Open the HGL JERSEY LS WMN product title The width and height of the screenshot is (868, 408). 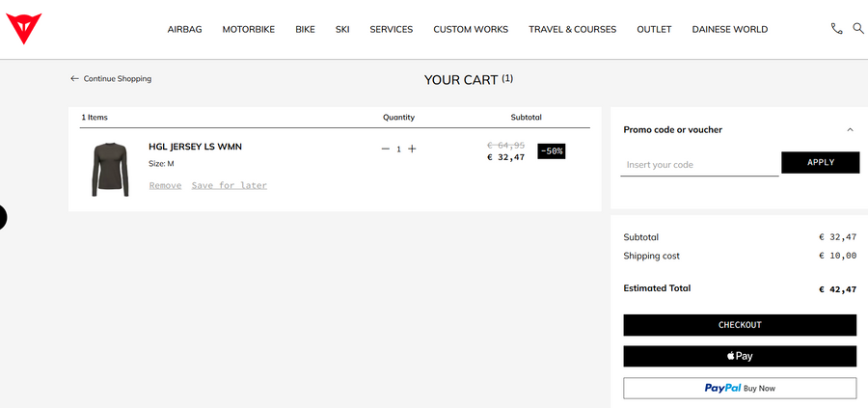tap(196, 147)
